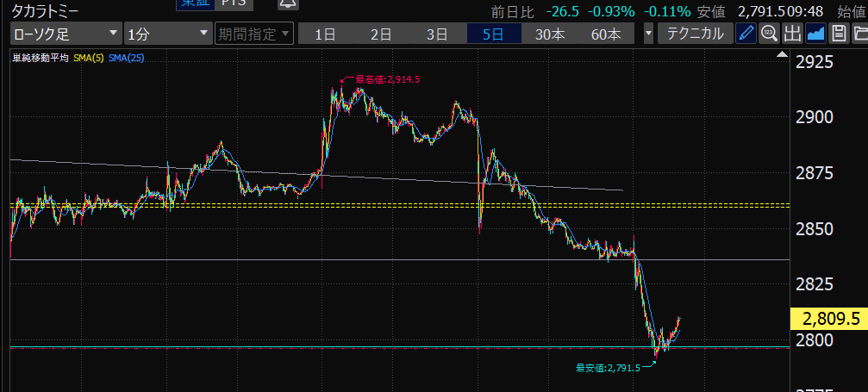Viewport: 868px width, 392px height.
Task: Open the 1分 interval dropdown
Action: tap(167, 34)
